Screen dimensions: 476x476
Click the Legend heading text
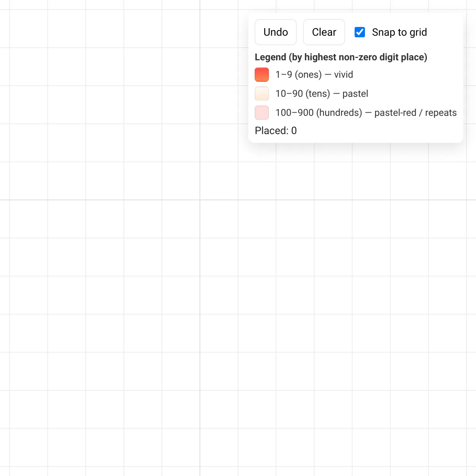[x=341, y=57]
